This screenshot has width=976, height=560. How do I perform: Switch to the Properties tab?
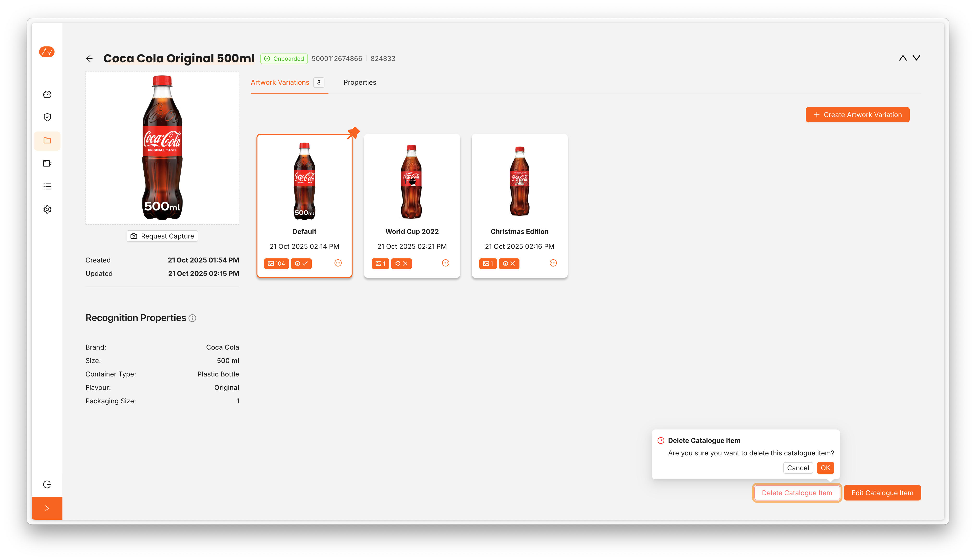point(360,82)
